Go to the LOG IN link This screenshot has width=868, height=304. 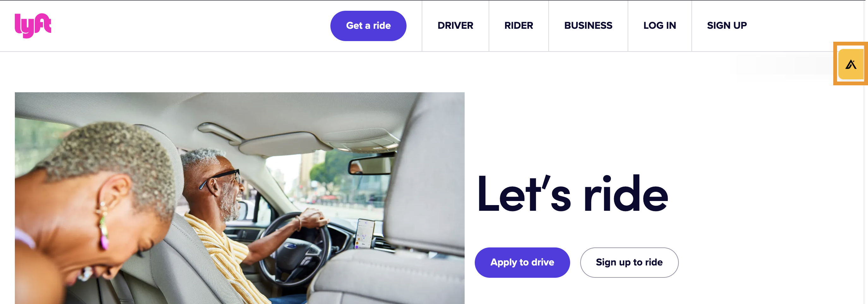[660, 26]
